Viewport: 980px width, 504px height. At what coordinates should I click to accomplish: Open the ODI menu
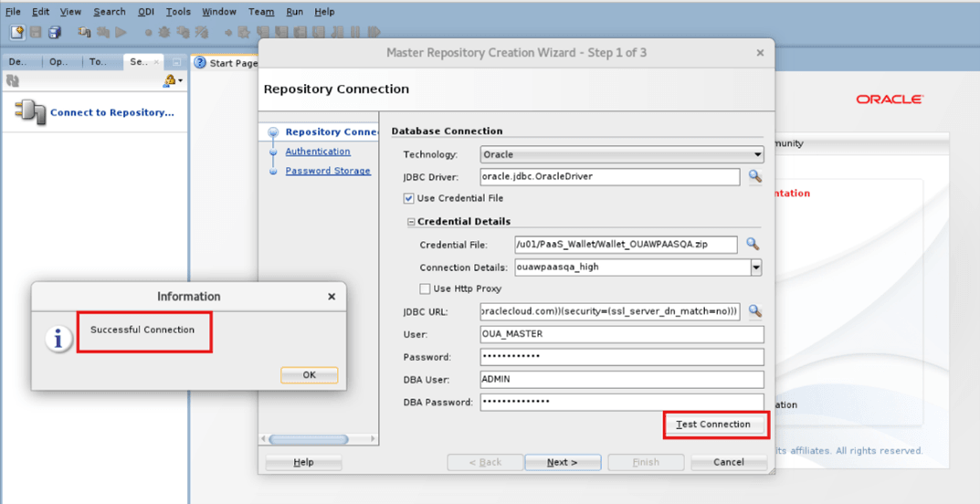click(145, 11)
